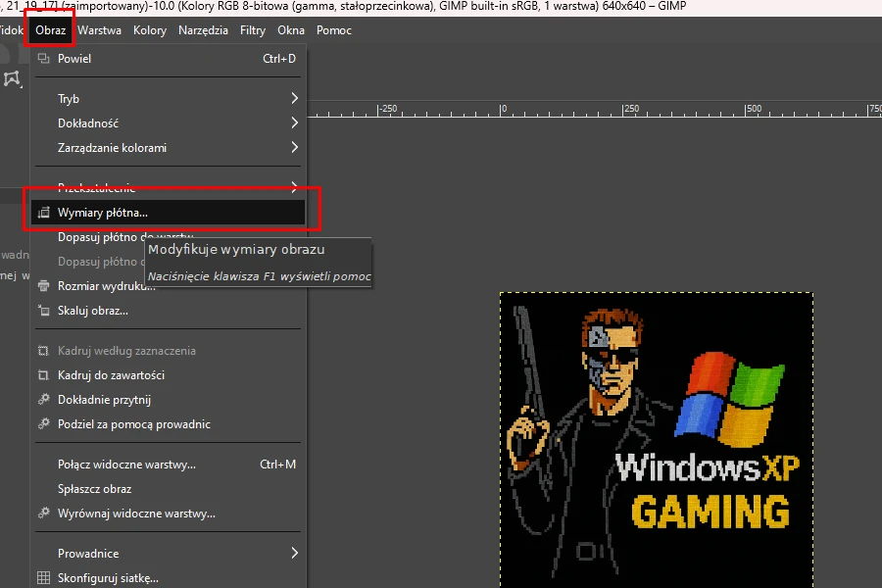Image resolution: width=882 pixels, height=588 pixels.
Task: Click the icon beside Wyrównaj widoczne warstwy
Action: click(43, 514)
